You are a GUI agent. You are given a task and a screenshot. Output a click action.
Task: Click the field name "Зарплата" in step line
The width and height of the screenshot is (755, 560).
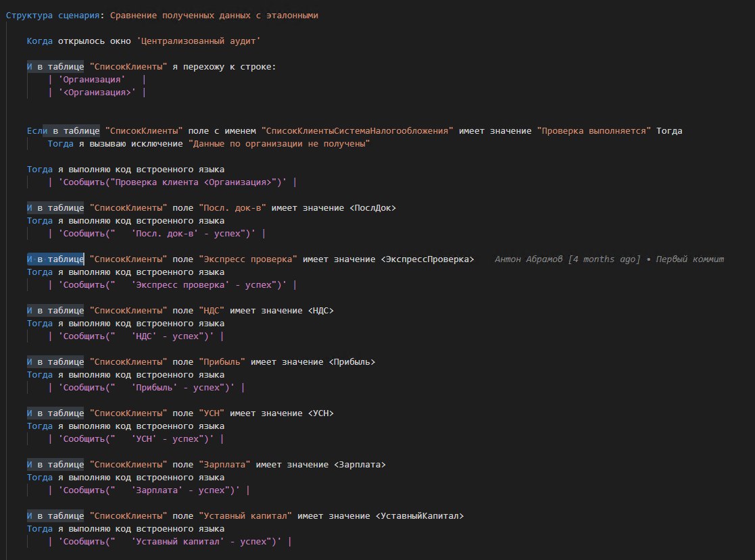pos(224,465)
